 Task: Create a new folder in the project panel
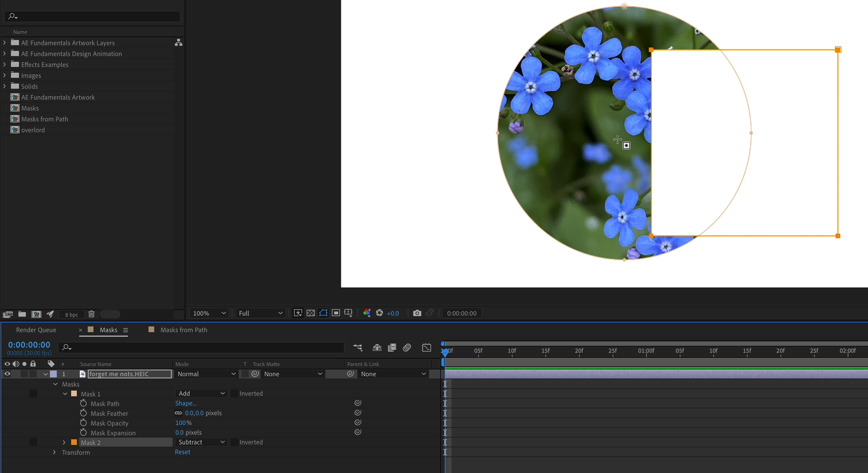22,314
